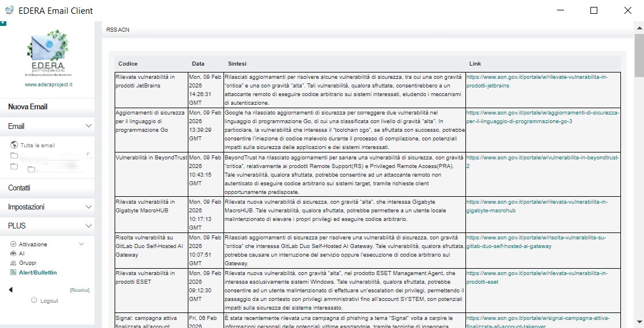Visit www.ederaproject.it link
This screenshot has height=328, width=644.
coord(48,85)
